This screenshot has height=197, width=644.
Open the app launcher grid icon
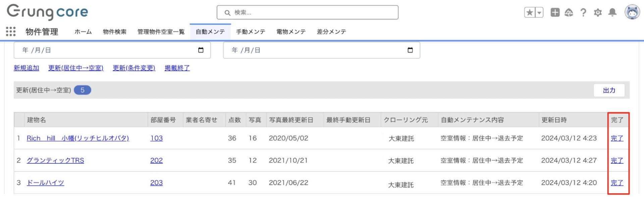click(x=11, y=32)
